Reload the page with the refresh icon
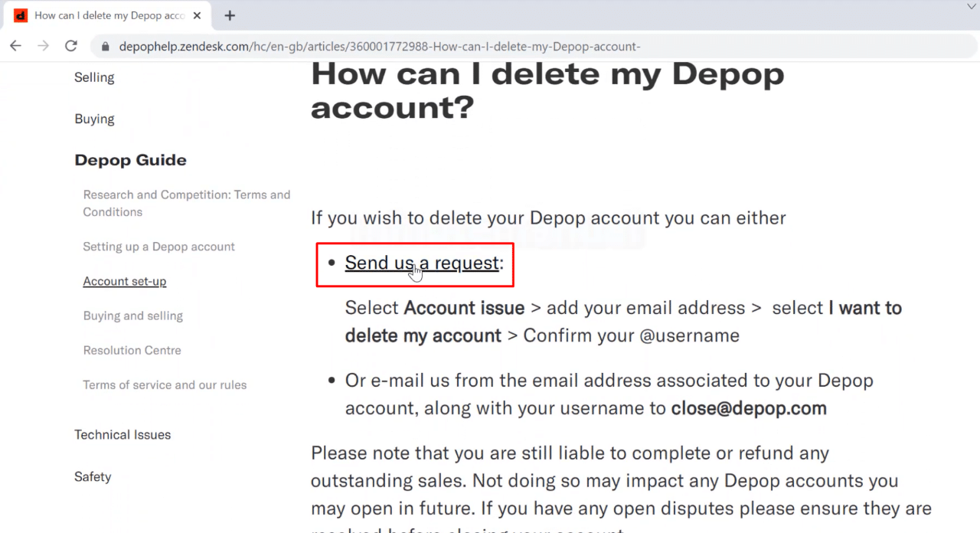 click(x=71, y=46)
